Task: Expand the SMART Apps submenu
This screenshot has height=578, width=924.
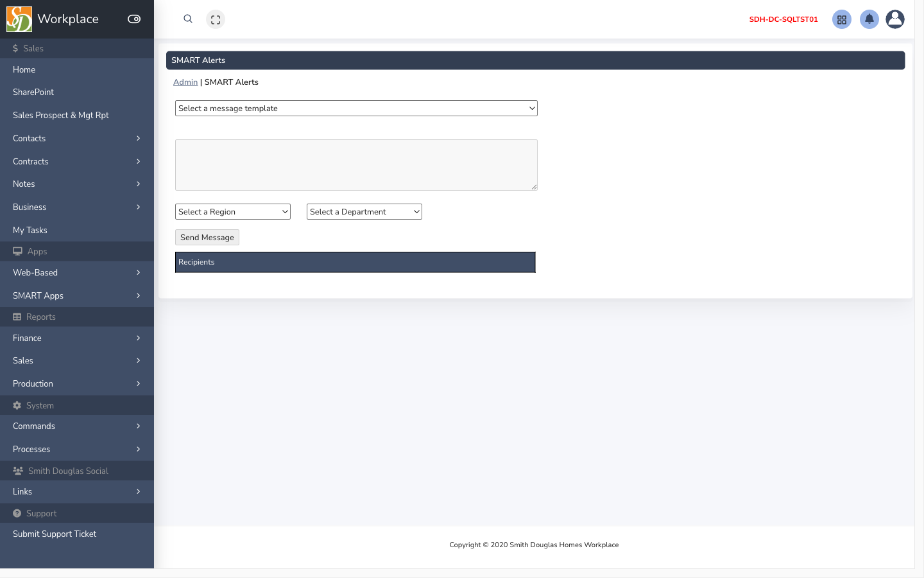Action: pos(77,295)
